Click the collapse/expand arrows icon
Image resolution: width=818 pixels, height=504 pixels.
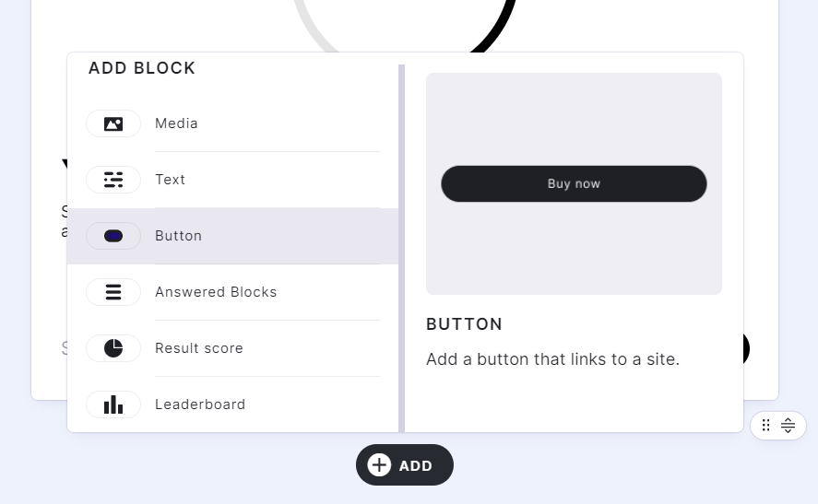pyautogui.click(x=788, y=426)
